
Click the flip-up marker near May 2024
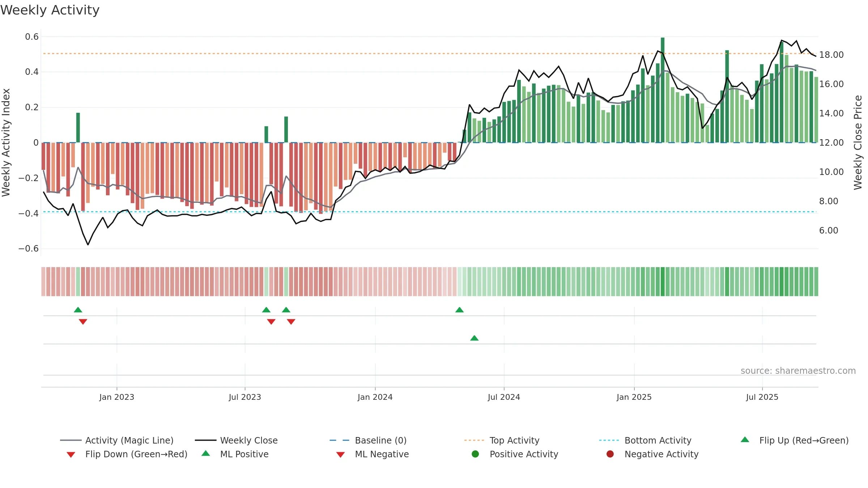(459, 310)
